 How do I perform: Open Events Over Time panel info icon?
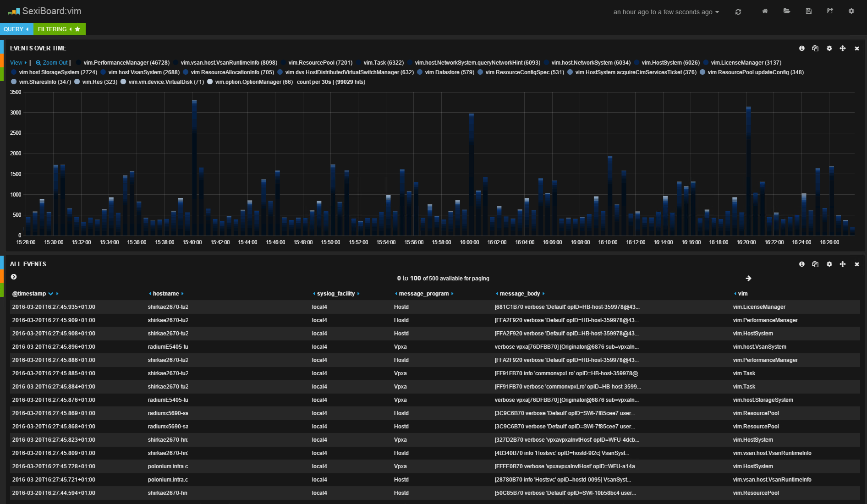(802, 48)
